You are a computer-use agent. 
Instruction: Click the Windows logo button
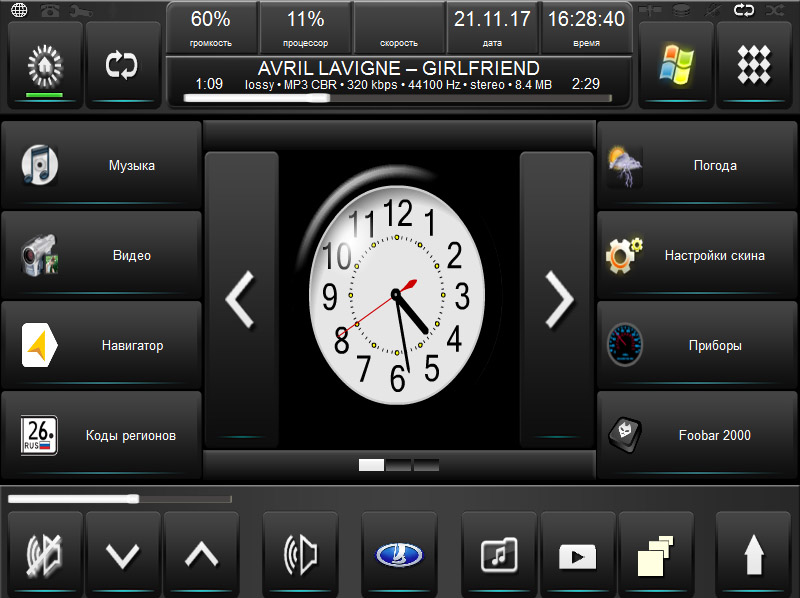coord(675,65)
